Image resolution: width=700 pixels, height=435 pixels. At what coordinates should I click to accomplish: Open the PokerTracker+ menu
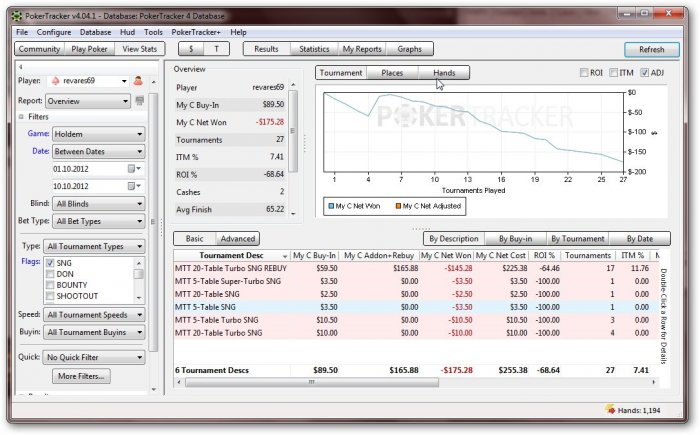coord(196,32)
